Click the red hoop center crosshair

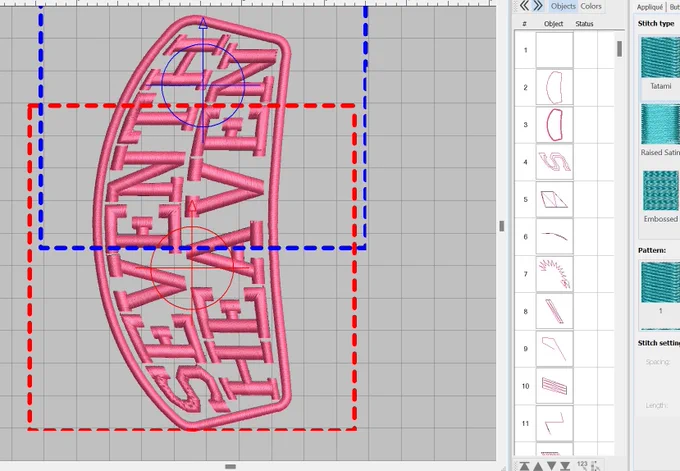(x=192, y=268)
